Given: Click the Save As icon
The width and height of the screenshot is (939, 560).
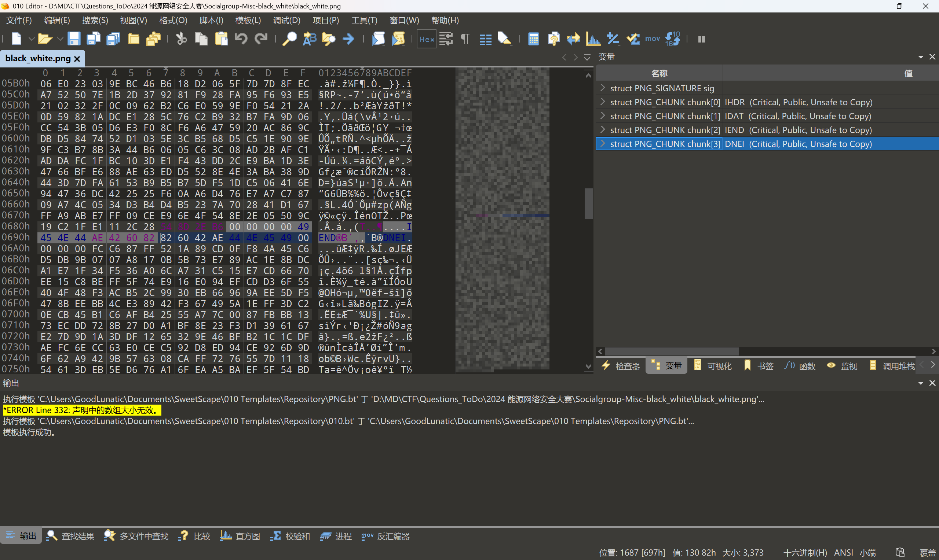Looking at the screenshot, I should tap(93, 39).
